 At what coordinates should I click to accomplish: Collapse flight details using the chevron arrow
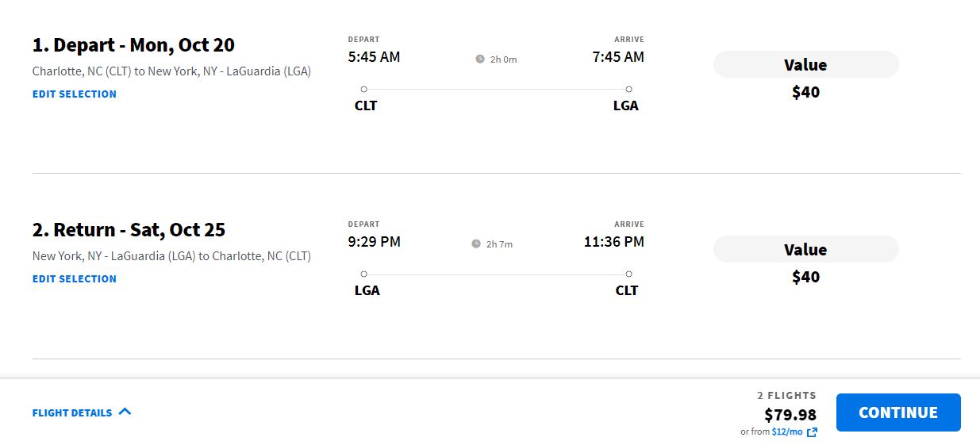[x=125, y=412]
